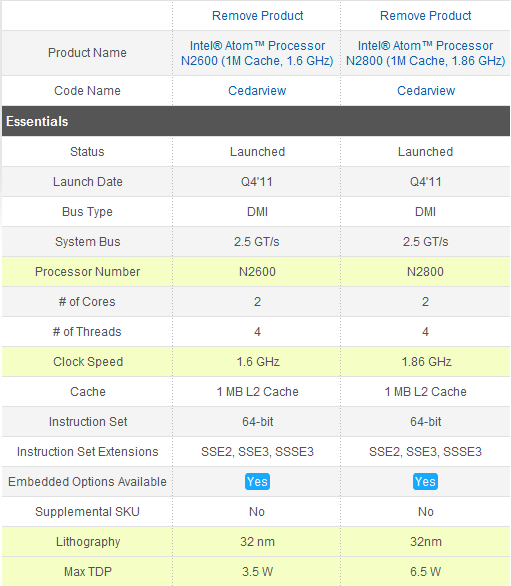The height and width of the screenshot is (586, 511).
Task: Open the Intel Atom N2600 product link
Action: point(257,53)
